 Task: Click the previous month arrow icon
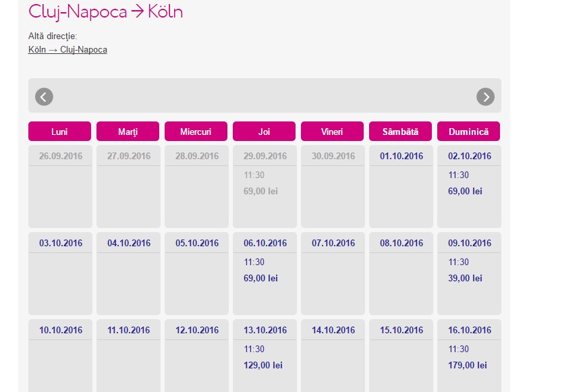pos(44,96)
